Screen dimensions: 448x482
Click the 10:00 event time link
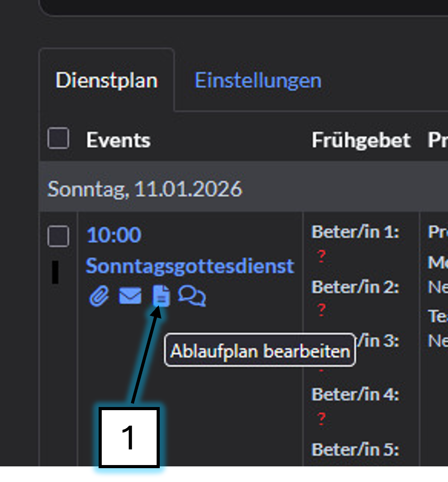coord(114,235)
